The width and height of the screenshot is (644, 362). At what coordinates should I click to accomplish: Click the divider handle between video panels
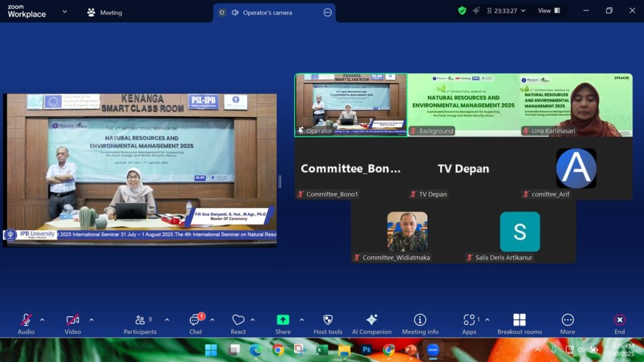(280, 182)
